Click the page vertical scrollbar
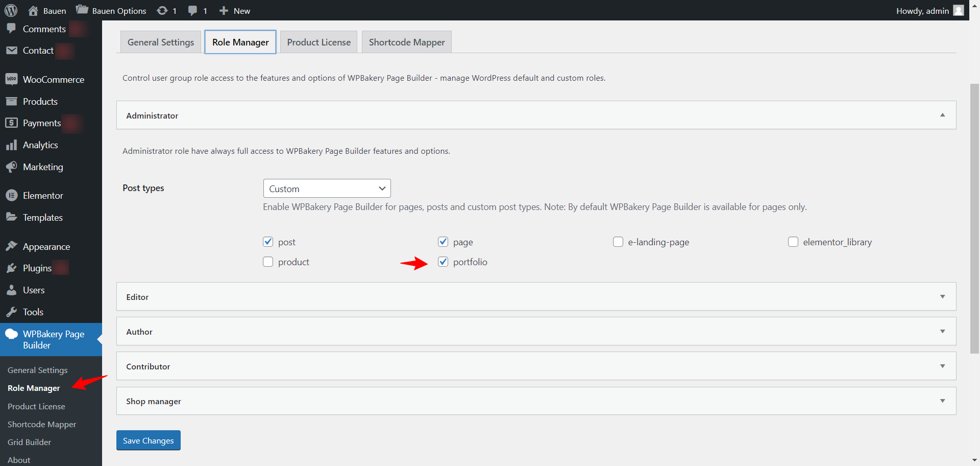The height and width of the screenshot is (466, 980). pyautogui.click(x=974, y=218)
